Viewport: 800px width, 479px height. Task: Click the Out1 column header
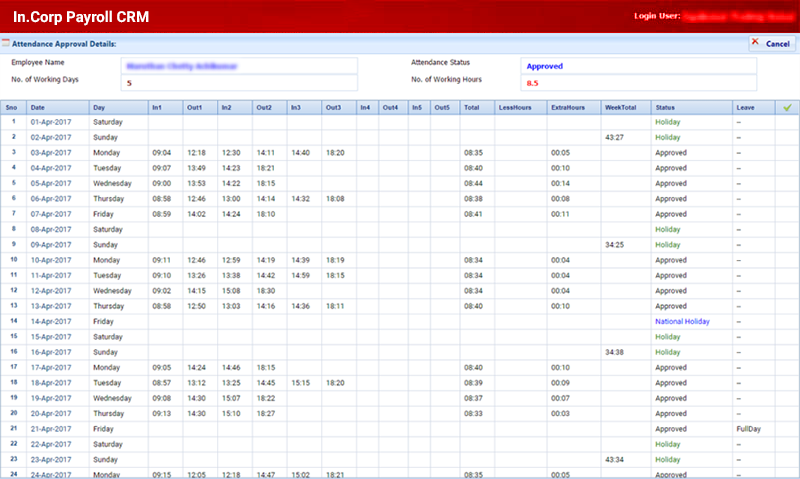click(x=200, y=108)
